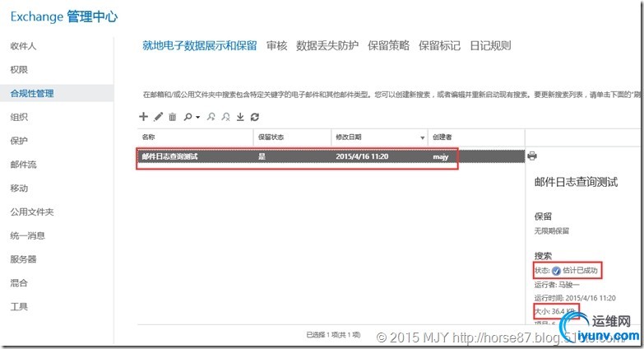Click the printer icon in details pane
The height and width of the screenshot is (349, 644).
click(532, 156)
